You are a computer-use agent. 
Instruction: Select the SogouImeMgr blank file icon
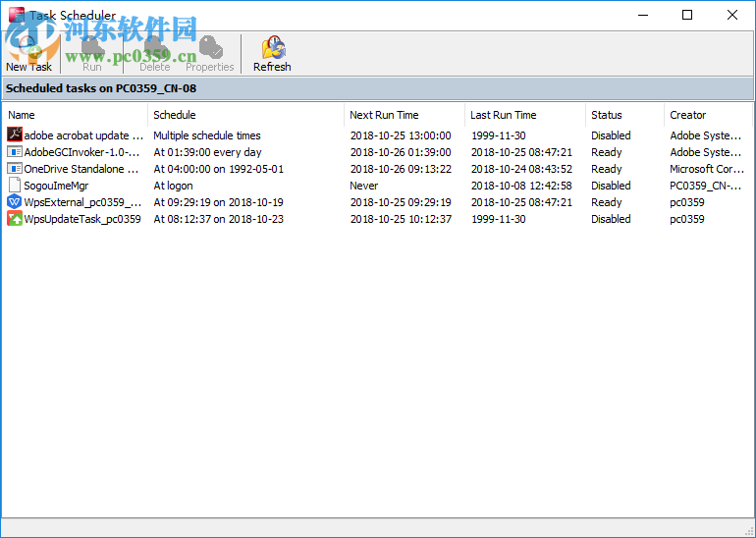pos(15,186)
